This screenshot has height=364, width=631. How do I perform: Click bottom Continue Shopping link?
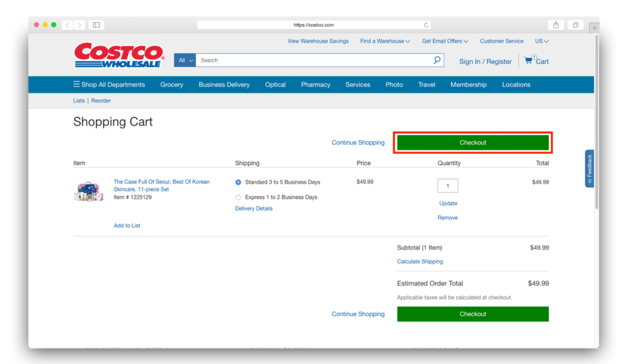tap(358, 314)
